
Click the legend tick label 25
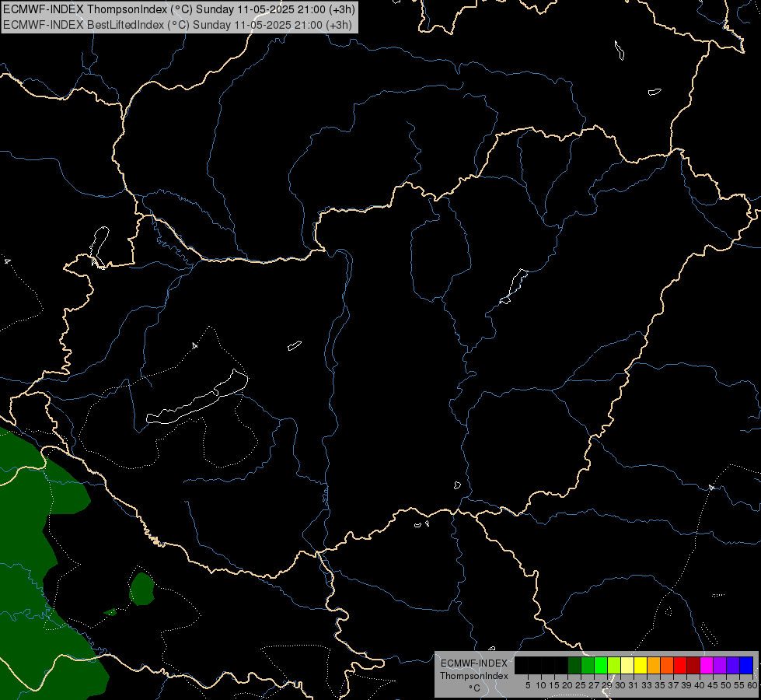click(581, 685)
